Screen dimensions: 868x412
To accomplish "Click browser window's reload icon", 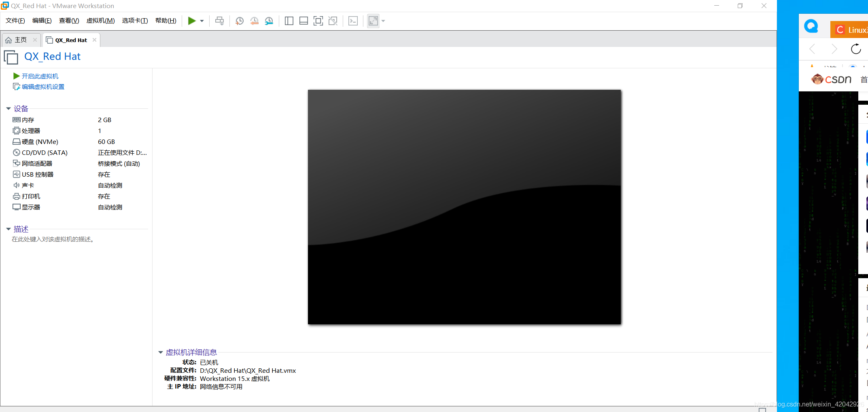I will [x=856, y=49].
